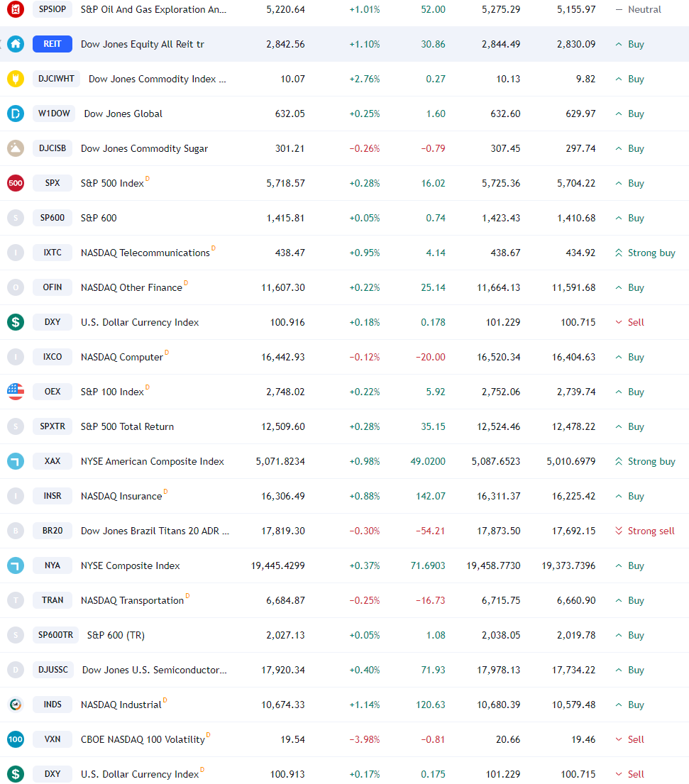Click the 2,027.13 price for SP600TR

tap(285, 635)
